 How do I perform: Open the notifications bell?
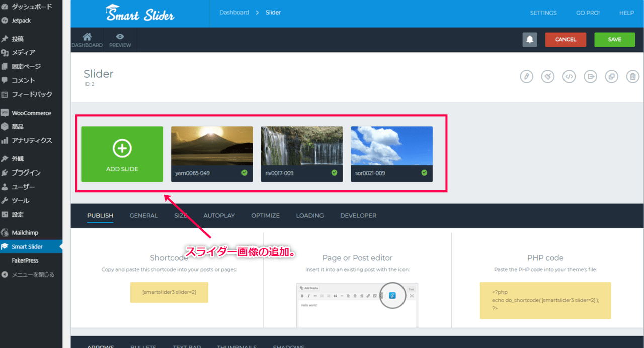click(x=530, y=40)
